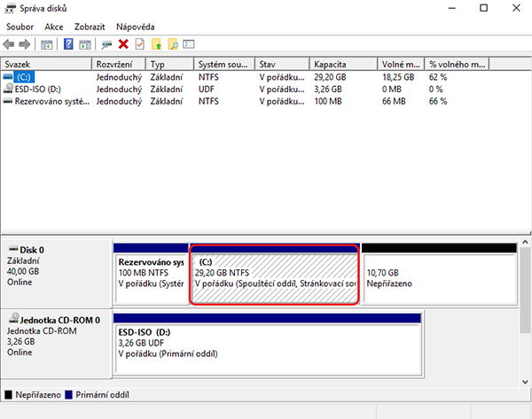Open the Soubor menu
The height and width of the screenshot is (419, 532).
point(20,27)
